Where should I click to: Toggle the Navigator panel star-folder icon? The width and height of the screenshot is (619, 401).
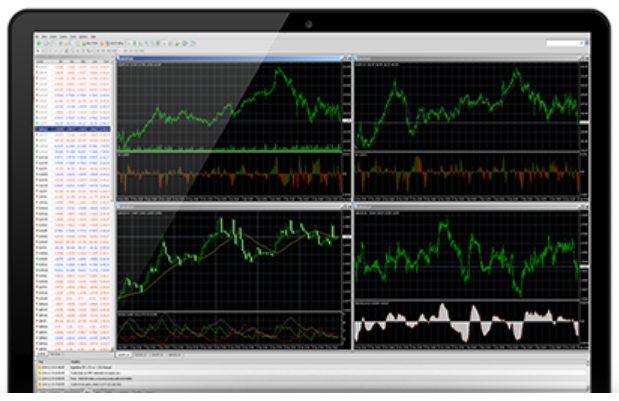pos(66,43)
